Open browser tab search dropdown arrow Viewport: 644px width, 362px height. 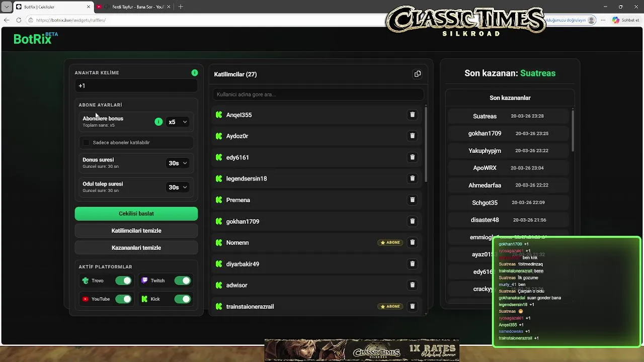tap(7, 7)
